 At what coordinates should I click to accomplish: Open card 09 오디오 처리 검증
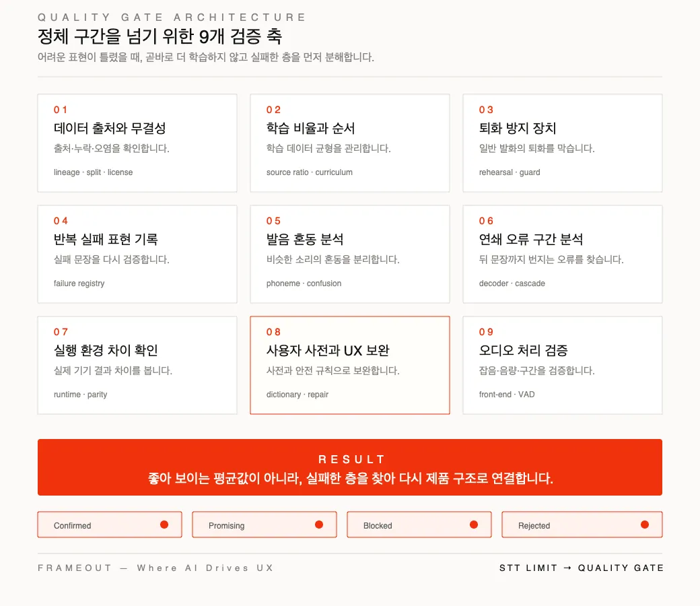coord(563,366)
